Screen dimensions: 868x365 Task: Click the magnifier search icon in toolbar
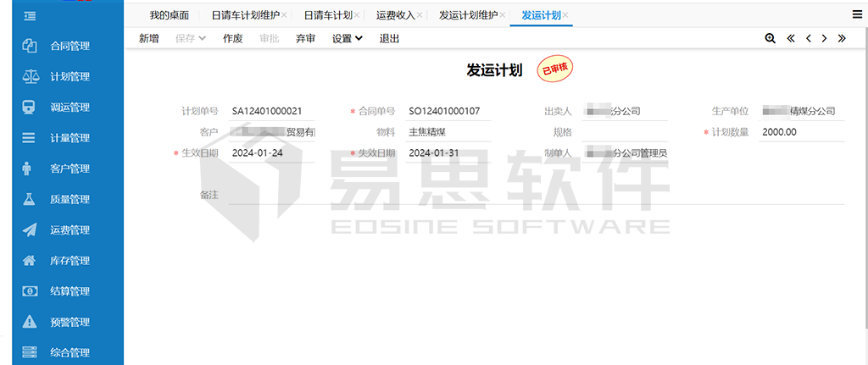tap(770, 38)
